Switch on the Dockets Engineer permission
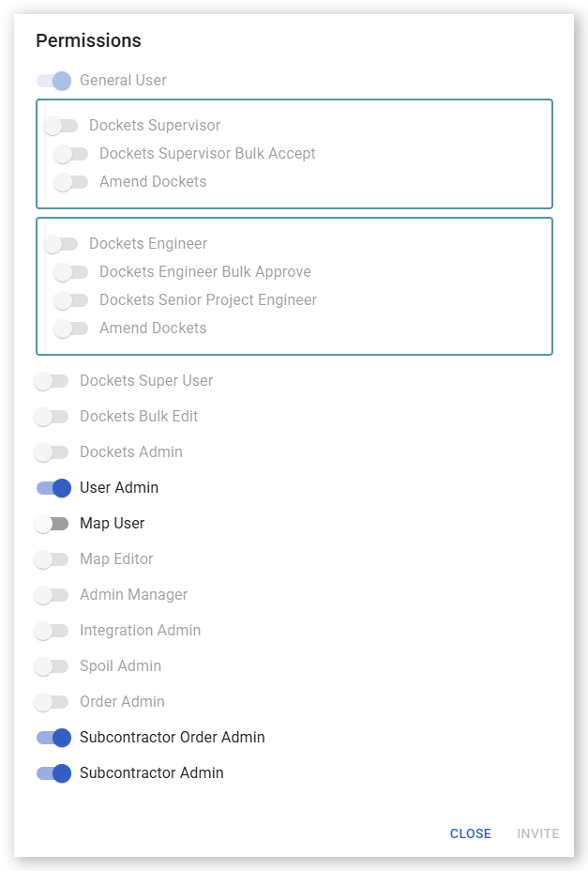This screenshot has height=871, width=588. click(x=61, y=244)
